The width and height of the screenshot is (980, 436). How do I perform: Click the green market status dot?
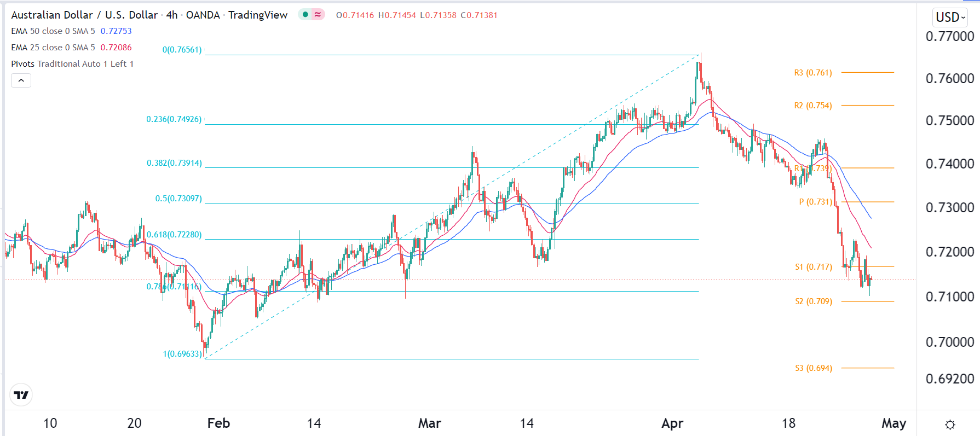coord(305,15)
